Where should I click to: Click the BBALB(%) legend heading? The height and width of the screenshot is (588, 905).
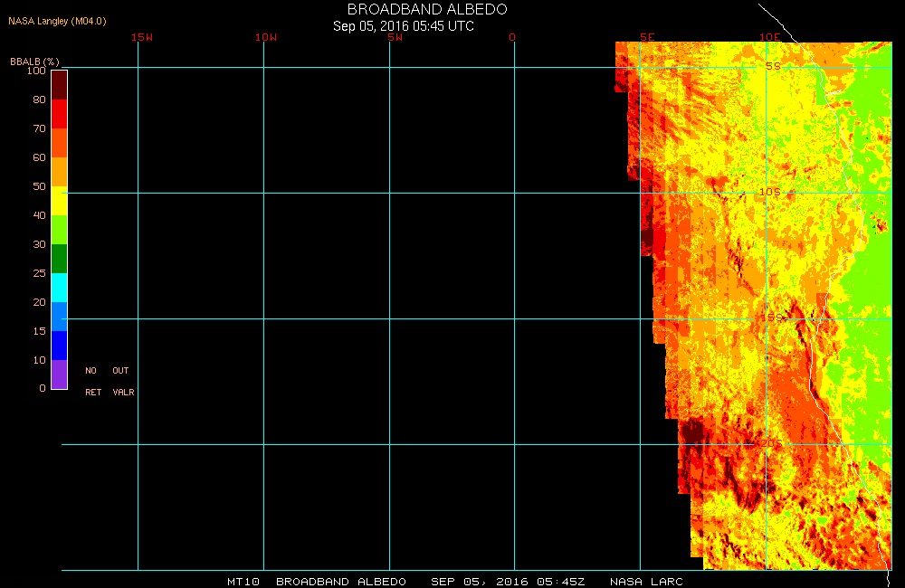pos(34,61)
